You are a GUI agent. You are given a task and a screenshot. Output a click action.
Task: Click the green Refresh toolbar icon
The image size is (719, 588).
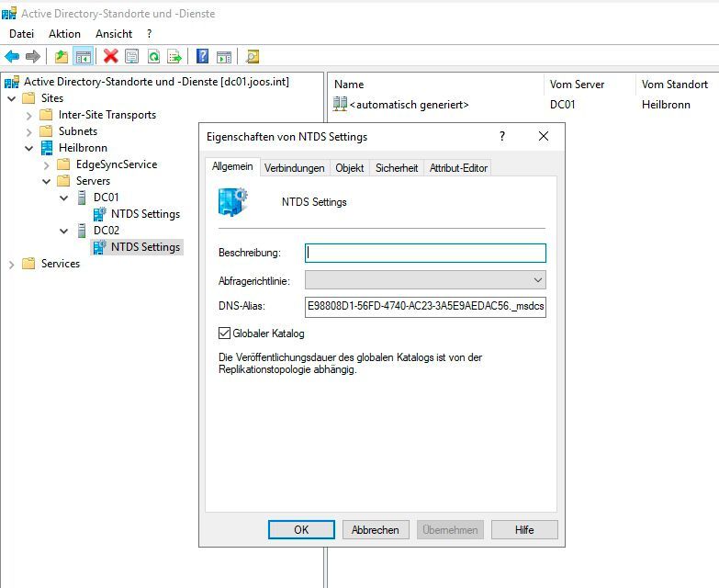(x=153, y=57)
